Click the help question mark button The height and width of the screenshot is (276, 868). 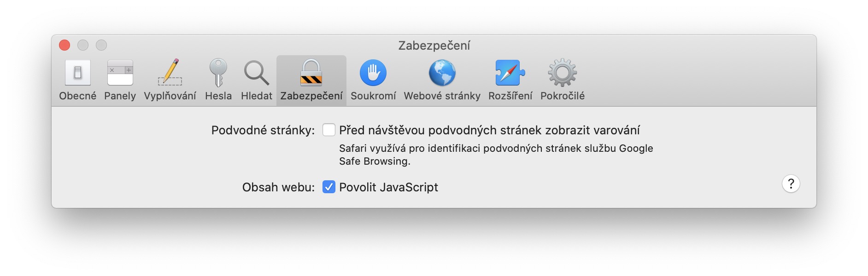pyautogui.click(x=791, y=184)
